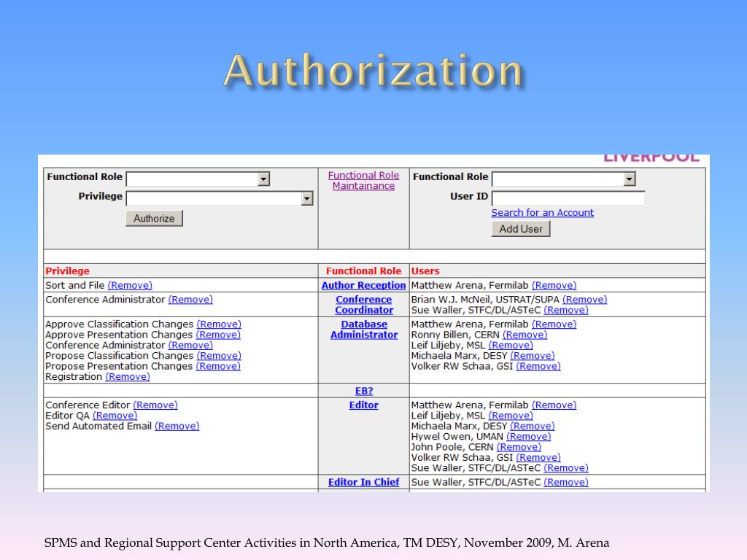The image size is (747, 560).
Task: Open the Functional Role dropdown above Privilege
Action: click(198, 179)
